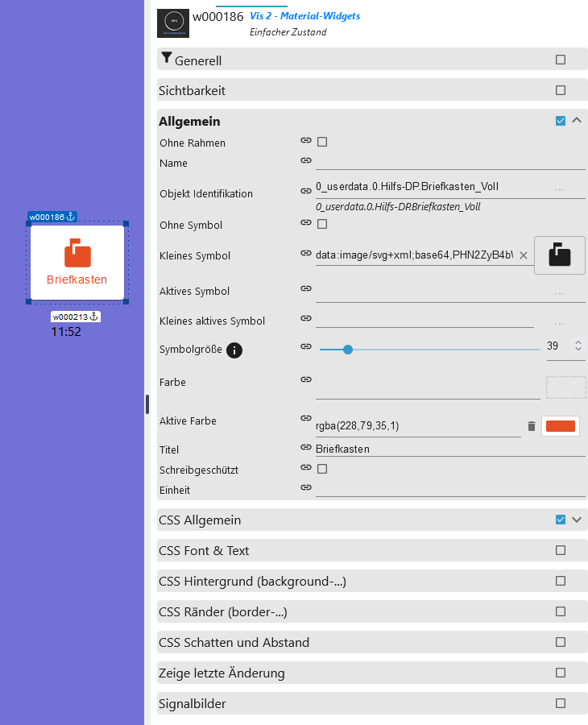Clear the Kleines Symbol value with X
Image resolution: width=588 pixels, height=725 pixels.
pyautogui.click(x=524, y=255)
